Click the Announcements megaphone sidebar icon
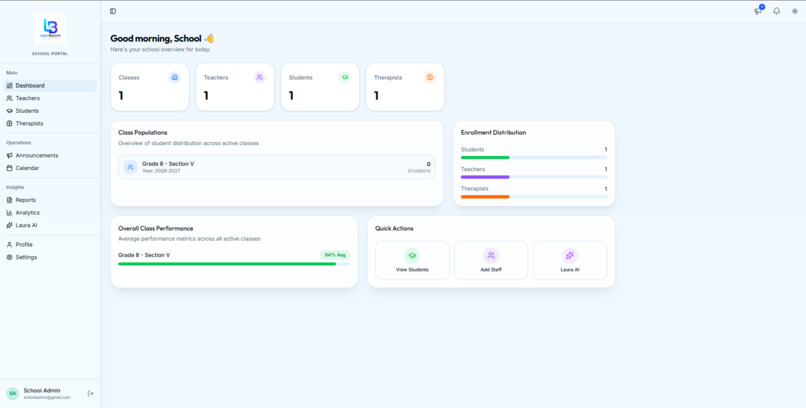The width and height of the screenshot is (806, 408). point(9,155)
